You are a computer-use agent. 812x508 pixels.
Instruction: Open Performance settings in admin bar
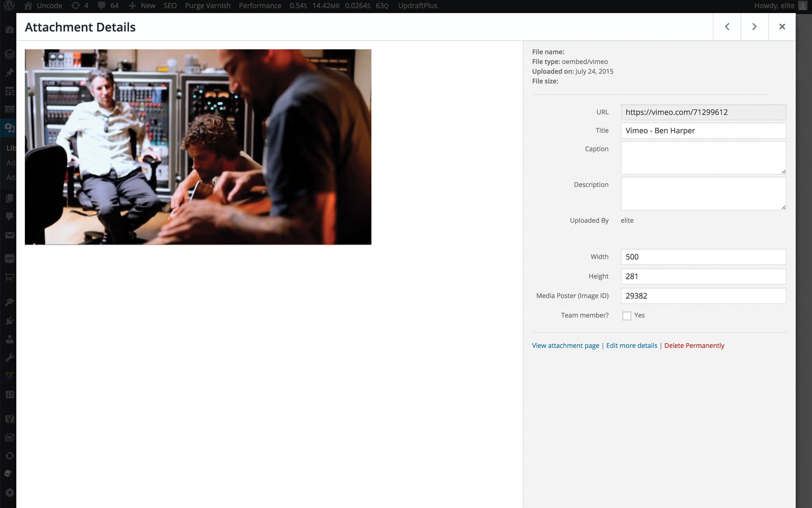click(259, 5)
